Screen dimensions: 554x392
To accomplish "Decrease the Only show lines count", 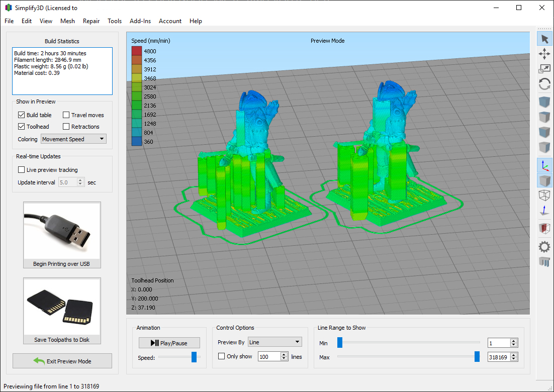I will click(284, 359).
